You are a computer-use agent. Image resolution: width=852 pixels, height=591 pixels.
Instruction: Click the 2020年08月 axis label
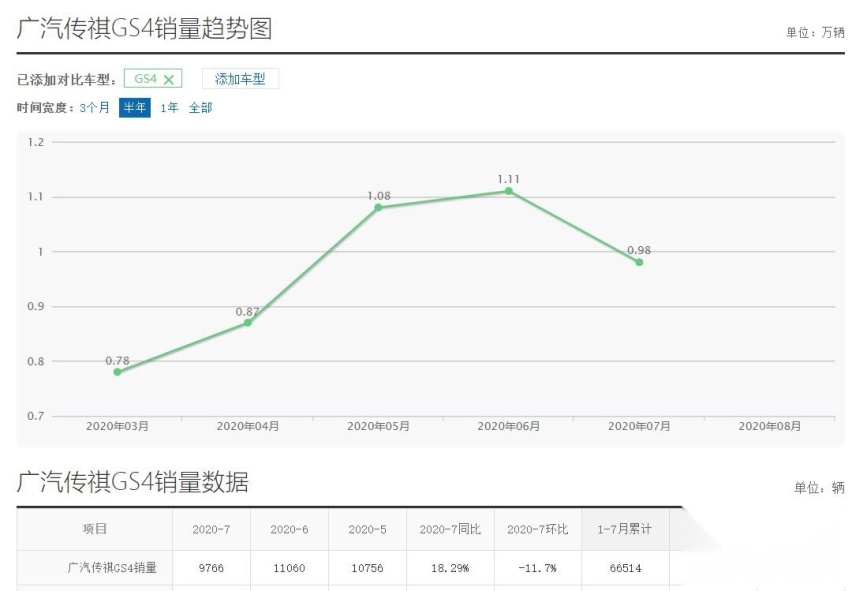pyautogui.click(x=769, y=426)
